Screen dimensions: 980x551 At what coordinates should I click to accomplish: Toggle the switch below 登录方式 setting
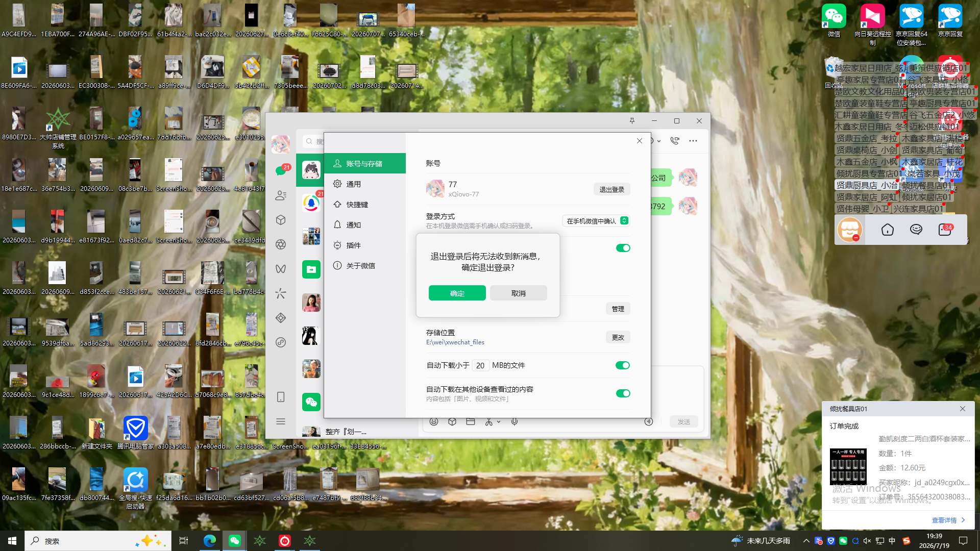(623, 248)
